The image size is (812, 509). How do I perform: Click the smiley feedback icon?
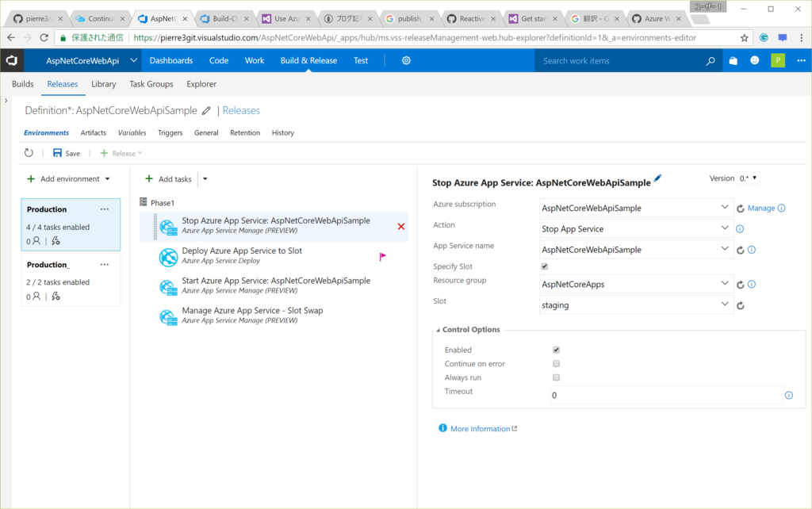tap(755, 60)
